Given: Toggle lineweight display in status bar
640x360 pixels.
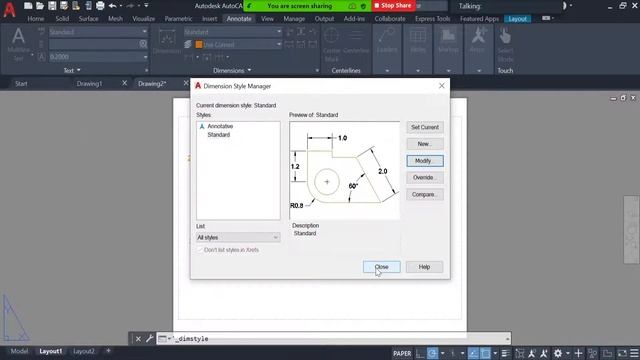Looking at the screenshot, I should [505, 353].
